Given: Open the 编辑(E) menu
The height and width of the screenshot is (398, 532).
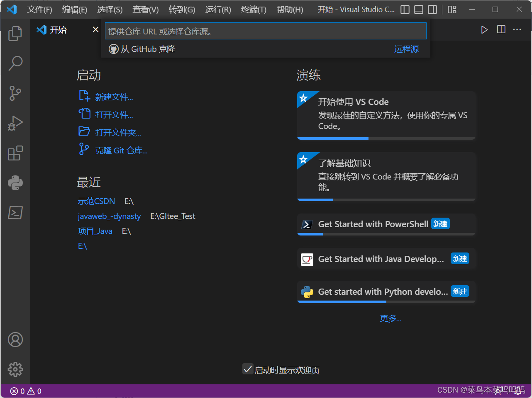Looking at the screenshot, I should click(x=75, y=10).
